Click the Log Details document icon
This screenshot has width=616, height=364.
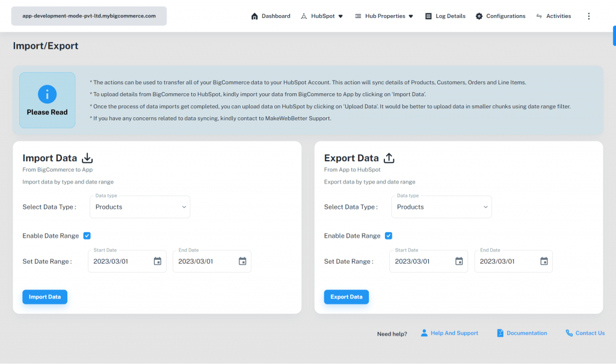[428, 16]
